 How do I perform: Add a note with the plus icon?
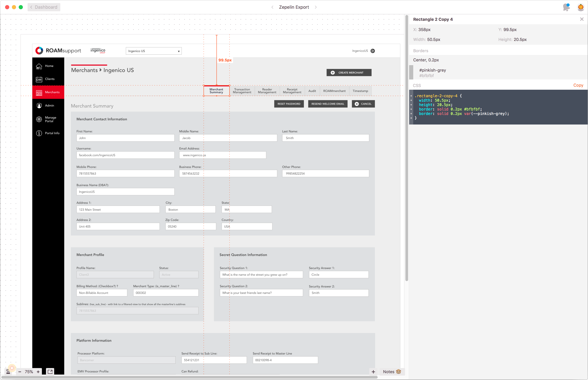point(373,372)
